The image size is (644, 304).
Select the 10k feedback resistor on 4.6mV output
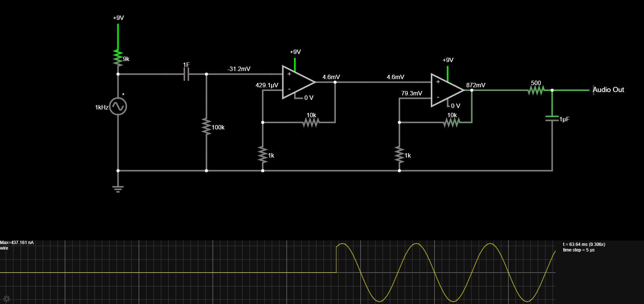tap(311, 122)
